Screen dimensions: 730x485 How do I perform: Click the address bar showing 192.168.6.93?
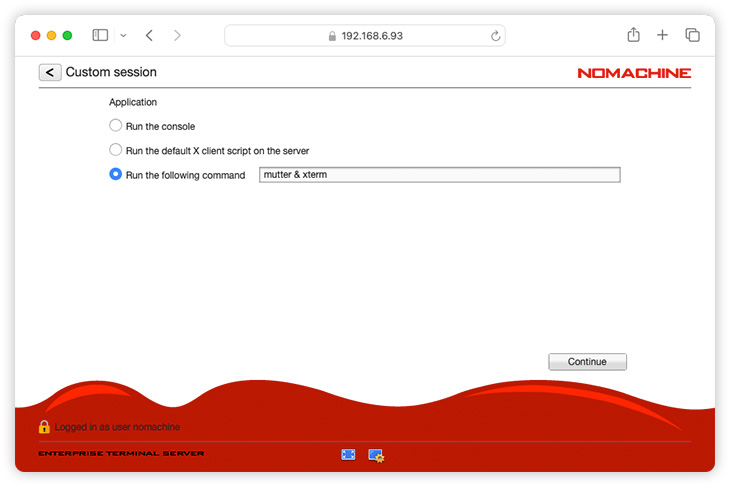click(365, 35)
